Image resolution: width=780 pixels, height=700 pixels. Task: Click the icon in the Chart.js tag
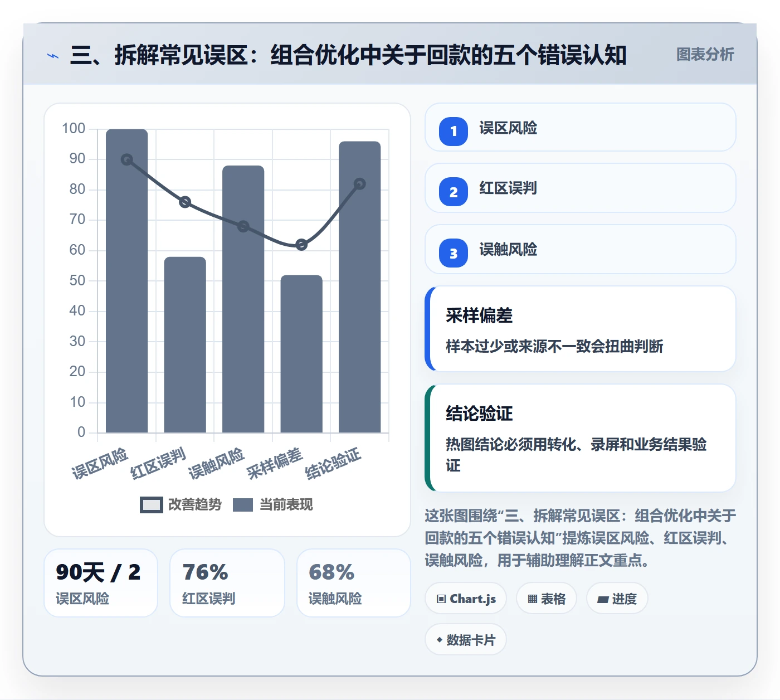441,599
